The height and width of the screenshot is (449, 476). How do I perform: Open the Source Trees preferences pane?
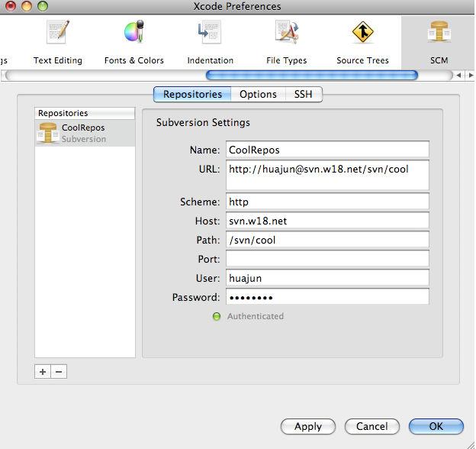[x=362, y=41]
